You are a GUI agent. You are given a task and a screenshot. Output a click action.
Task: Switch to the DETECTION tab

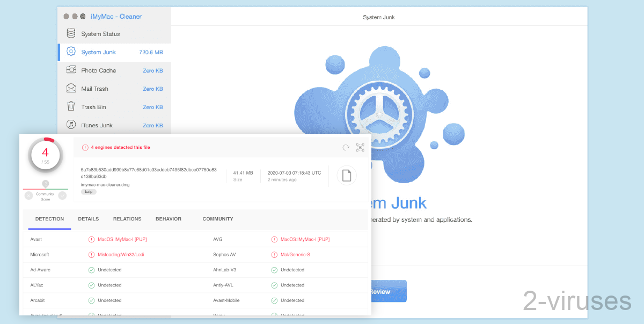pos(49,219)
